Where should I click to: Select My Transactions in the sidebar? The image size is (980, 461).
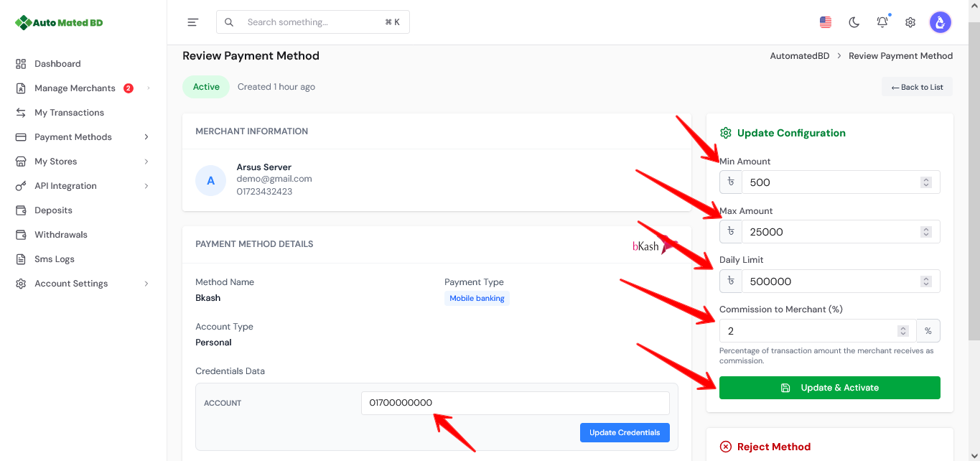point(69,112)
